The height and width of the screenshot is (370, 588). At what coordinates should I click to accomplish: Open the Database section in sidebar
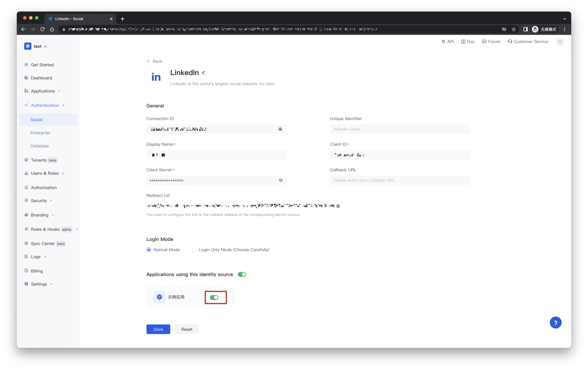pos(39,146)
